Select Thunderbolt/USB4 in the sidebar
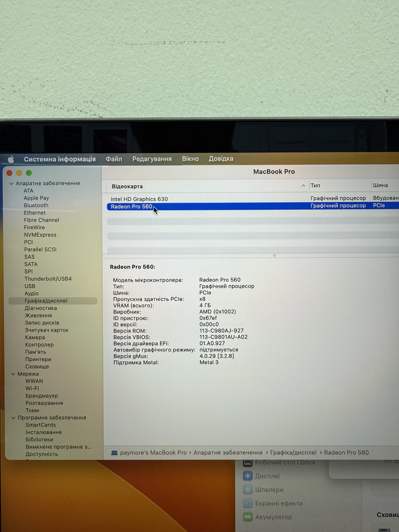 click(48, 279)
